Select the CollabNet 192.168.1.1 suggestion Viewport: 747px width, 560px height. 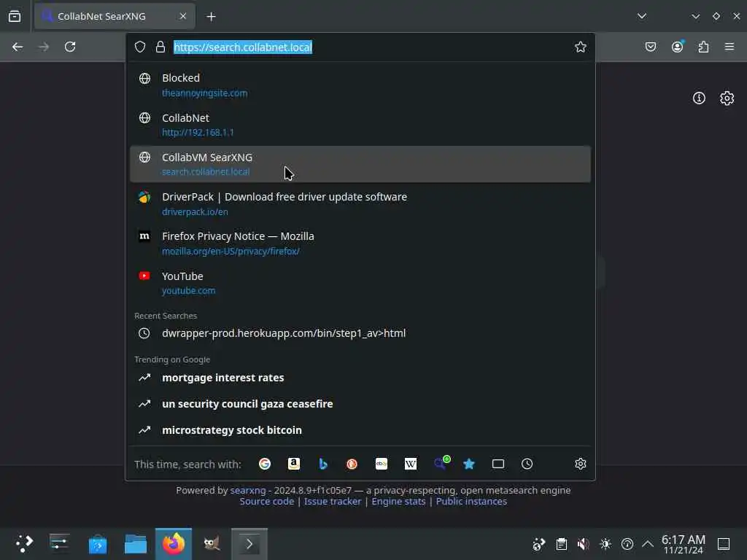click(x=360, y=125)
